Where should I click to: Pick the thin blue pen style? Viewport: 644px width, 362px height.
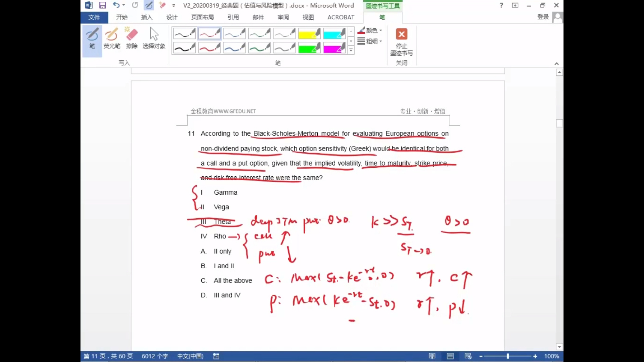pos(234,34)
